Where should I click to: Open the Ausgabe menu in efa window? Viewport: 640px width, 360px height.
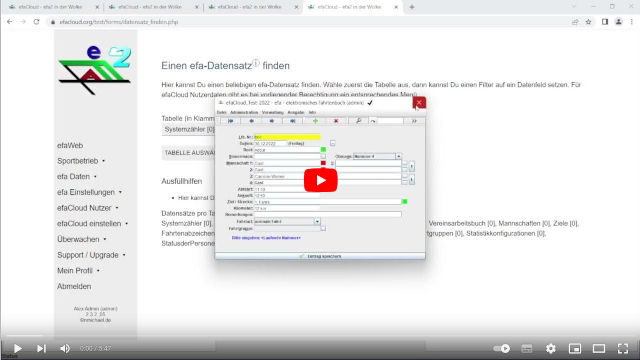point(296,112)
